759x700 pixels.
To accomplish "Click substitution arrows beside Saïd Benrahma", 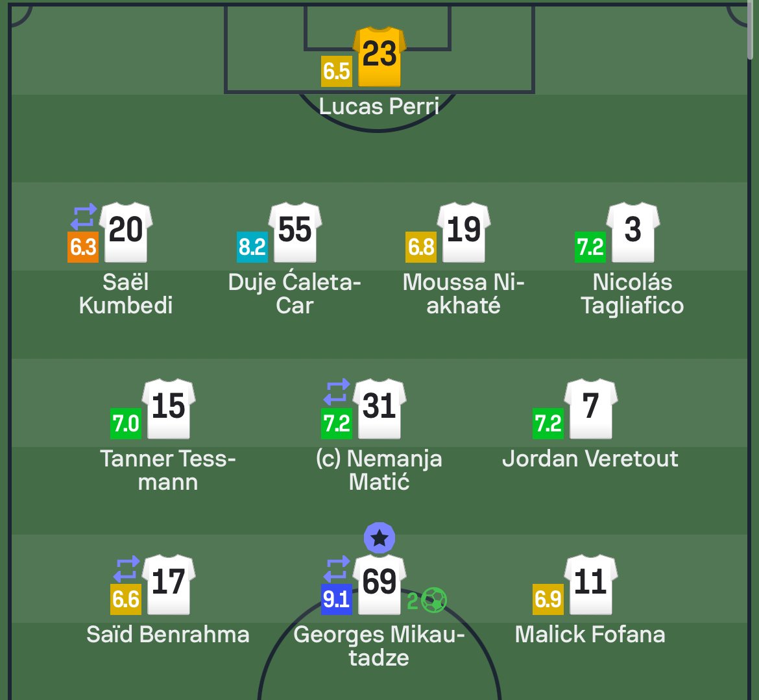I will click(x=126, y=568).
